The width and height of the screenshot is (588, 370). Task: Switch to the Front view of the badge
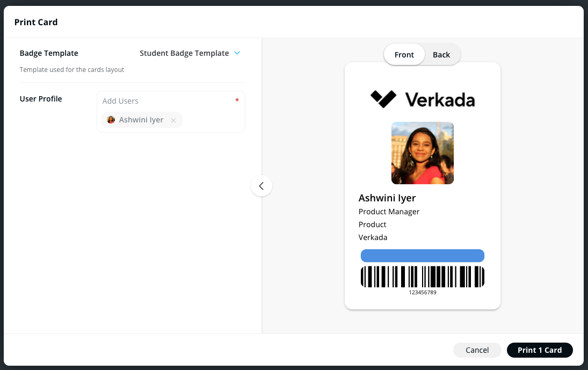point(404,55)
